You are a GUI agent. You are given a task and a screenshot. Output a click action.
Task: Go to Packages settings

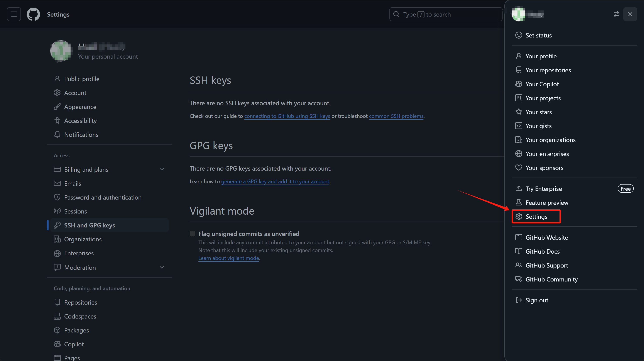click(109, 330)
